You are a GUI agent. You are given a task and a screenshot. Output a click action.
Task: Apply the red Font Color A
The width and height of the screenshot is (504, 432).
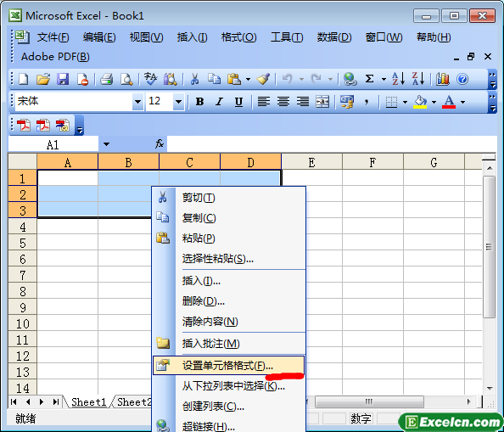449,102
